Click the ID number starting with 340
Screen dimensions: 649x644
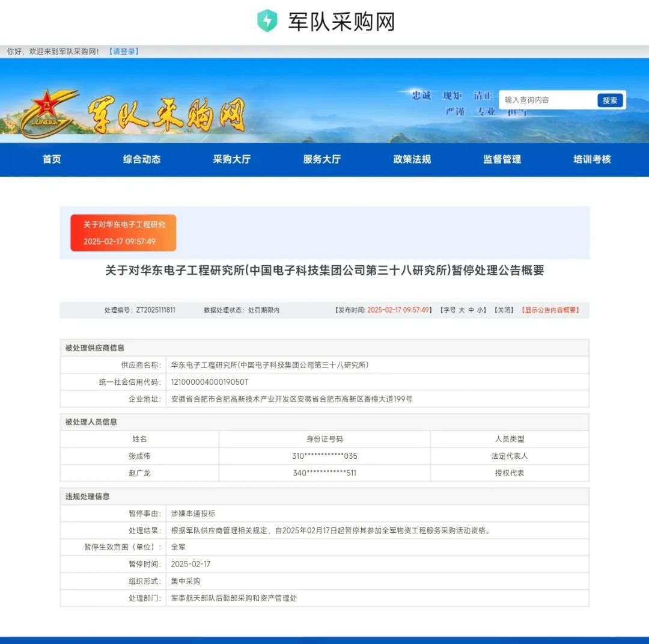click(x=324, y=473)
